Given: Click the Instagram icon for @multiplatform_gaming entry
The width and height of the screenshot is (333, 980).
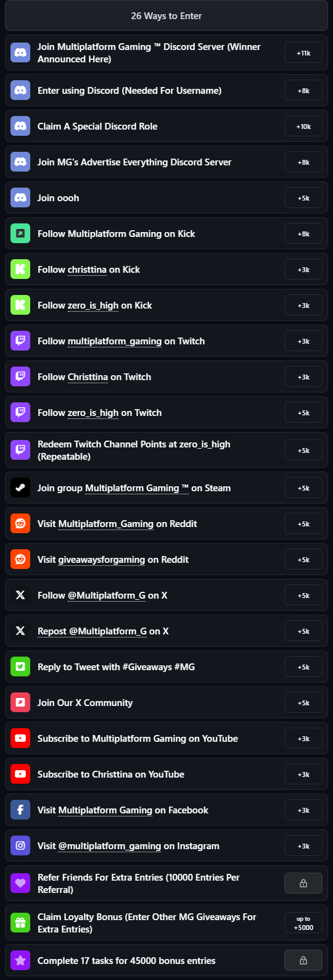Looking at the screenshot, I should pyautogui.click(x=20, y=846).
